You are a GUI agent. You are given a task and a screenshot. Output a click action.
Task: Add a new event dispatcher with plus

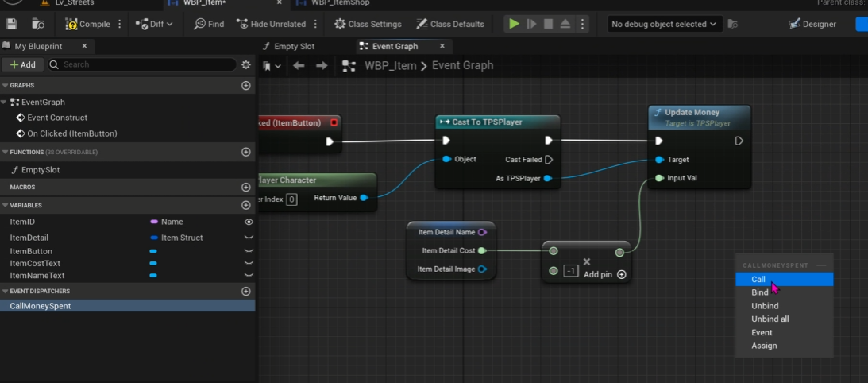tap(246, 291)
